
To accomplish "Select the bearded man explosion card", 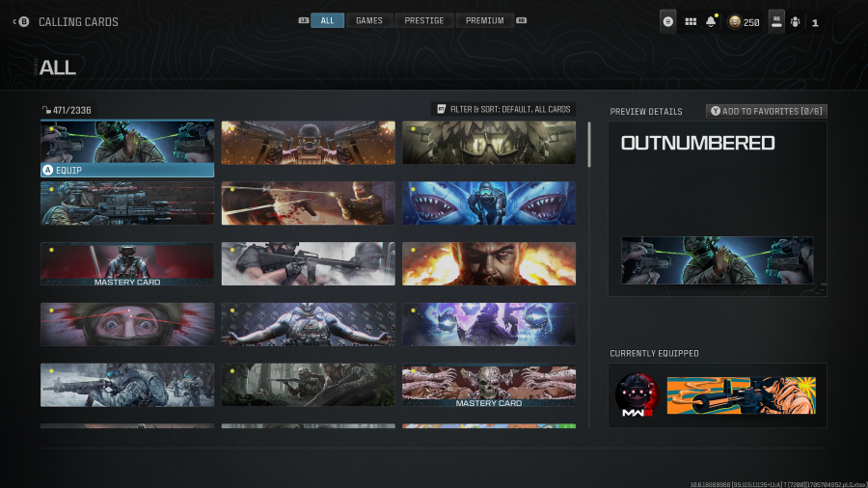I will click(x=489, y=264).
